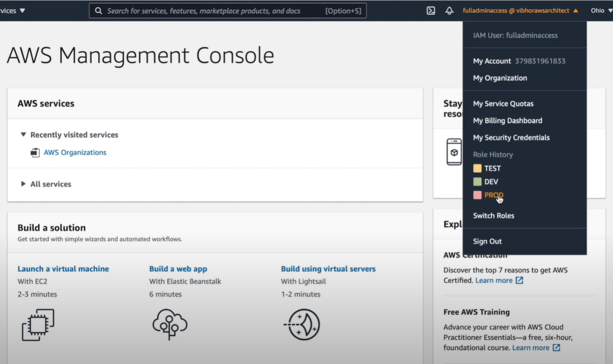Click the 2-3 minutes text
613x364 pixels.
coord(37,294)
